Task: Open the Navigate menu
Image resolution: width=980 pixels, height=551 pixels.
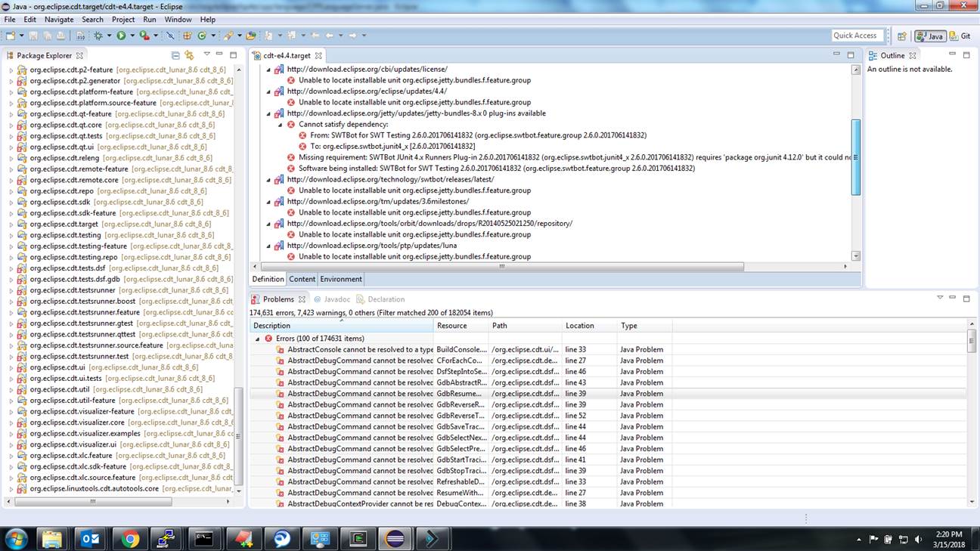Action: [x=59, y=19]
